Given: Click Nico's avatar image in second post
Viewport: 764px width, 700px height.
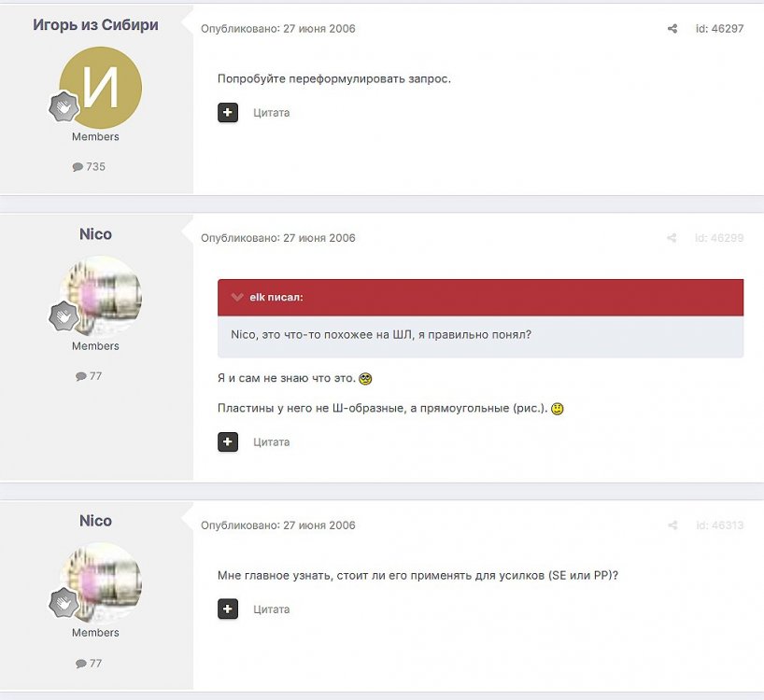Looking at the screenshot, I should [100, 297].
